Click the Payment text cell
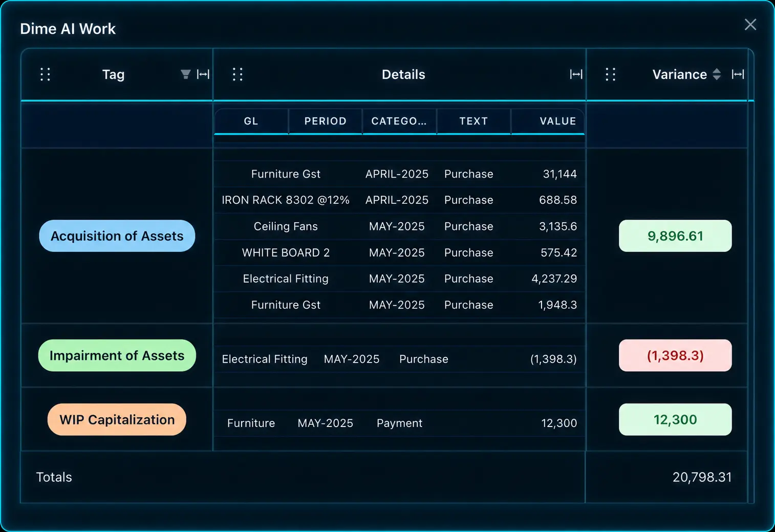Viewport: 775px width, 532px height. point(399,423)
